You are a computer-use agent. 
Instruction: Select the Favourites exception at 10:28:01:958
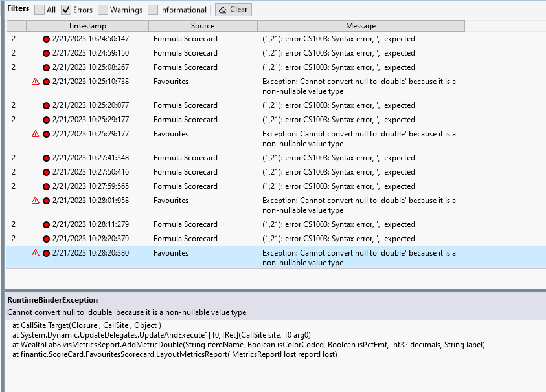click(276, 205)
